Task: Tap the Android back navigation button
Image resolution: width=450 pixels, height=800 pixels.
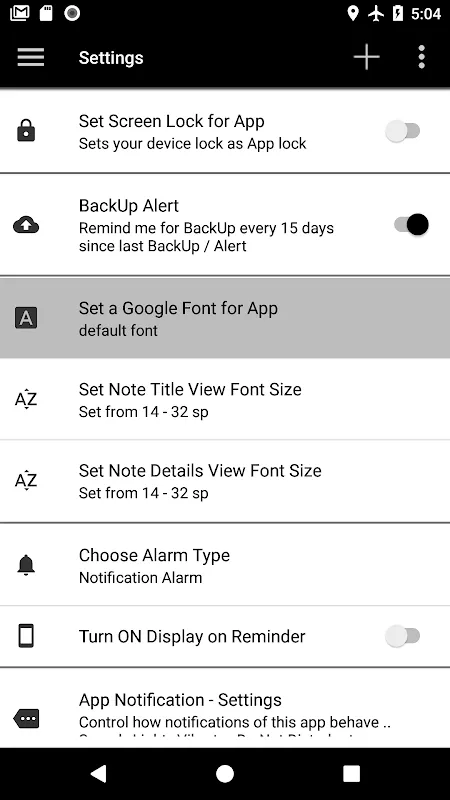Action: click(98, 773)
